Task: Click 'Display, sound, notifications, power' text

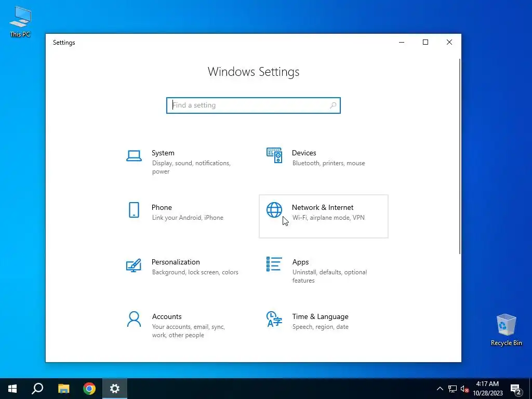Action: click(191, 167)
